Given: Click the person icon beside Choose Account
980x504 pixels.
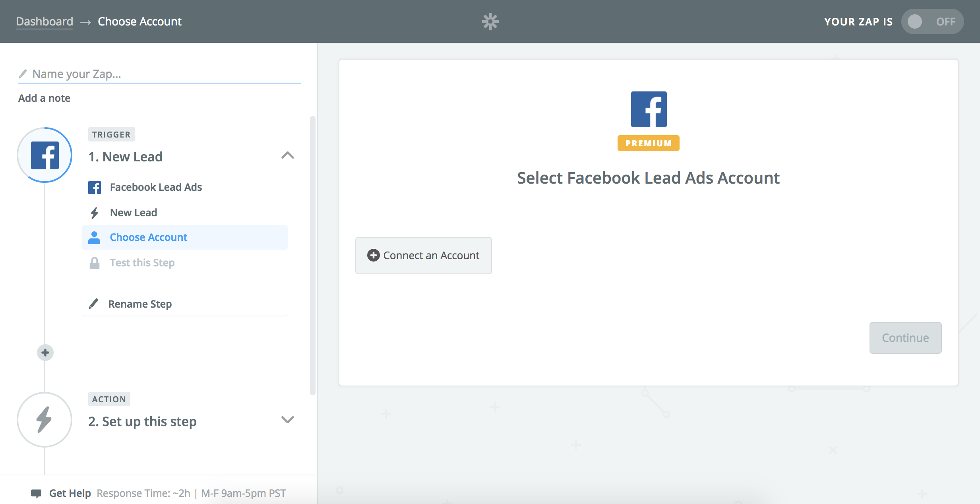Looking at the screenshot, I should tap(94, 237).
